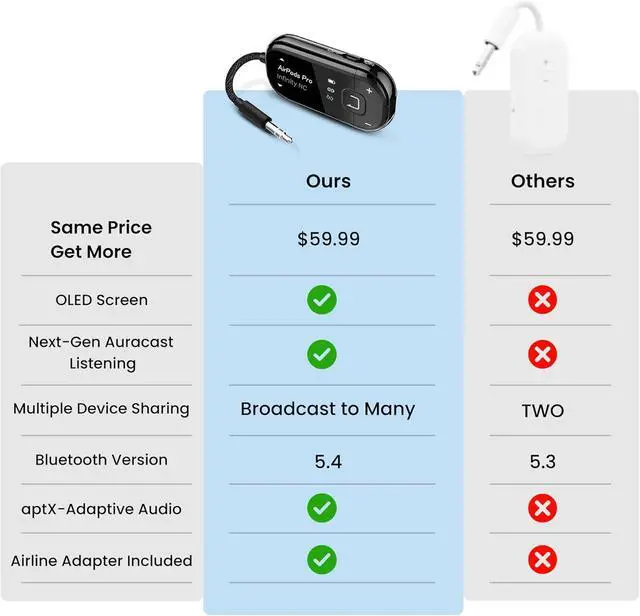640x616 pixels.
Task: Click the green checkmark for Next-Gen Auracast Listening
Action: (322, 353)
